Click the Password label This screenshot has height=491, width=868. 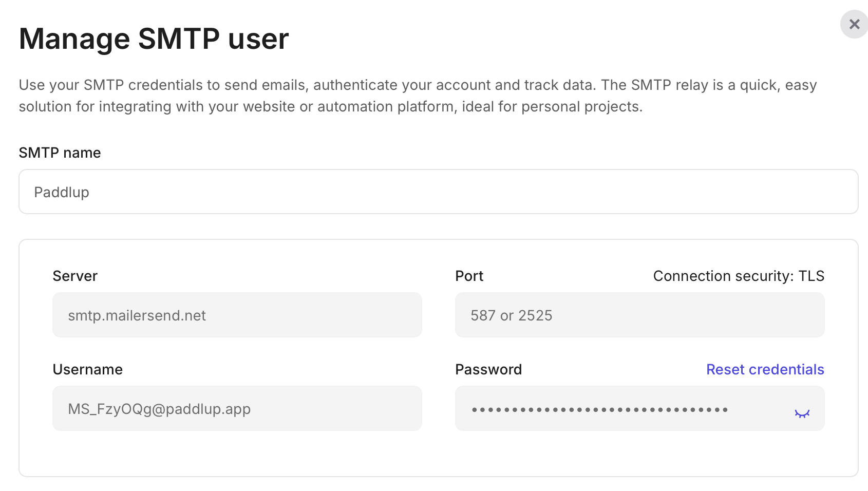[x=488, y=369]
